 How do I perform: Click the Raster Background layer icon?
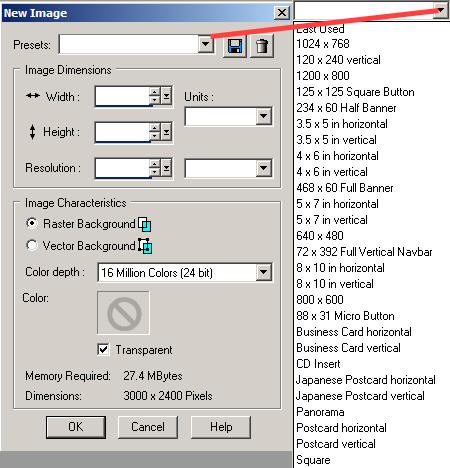145,224
